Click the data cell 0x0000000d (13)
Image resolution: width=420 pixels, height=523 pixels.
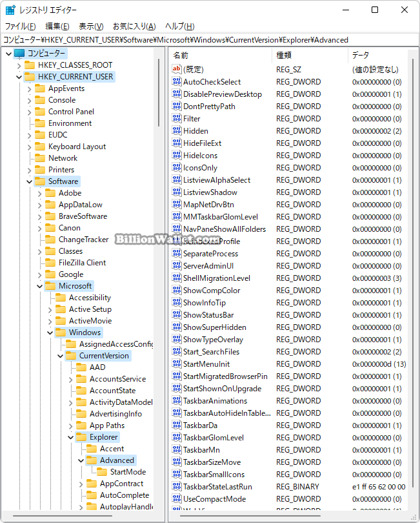coord(379,364)
